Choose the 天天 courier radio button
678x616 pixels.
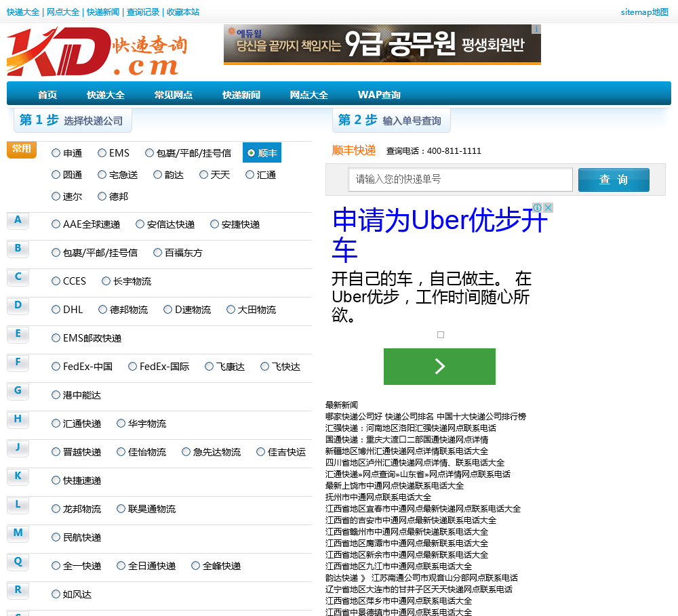(x=203, y=175)
